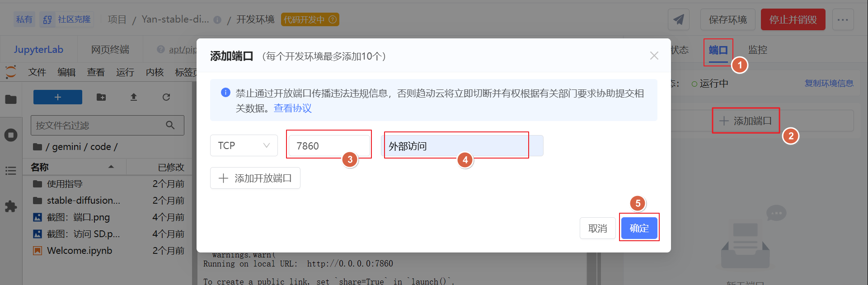The height and width of the screenshot is (285, 868).
Task: Close the add port dialog
Action: [654, 56]
